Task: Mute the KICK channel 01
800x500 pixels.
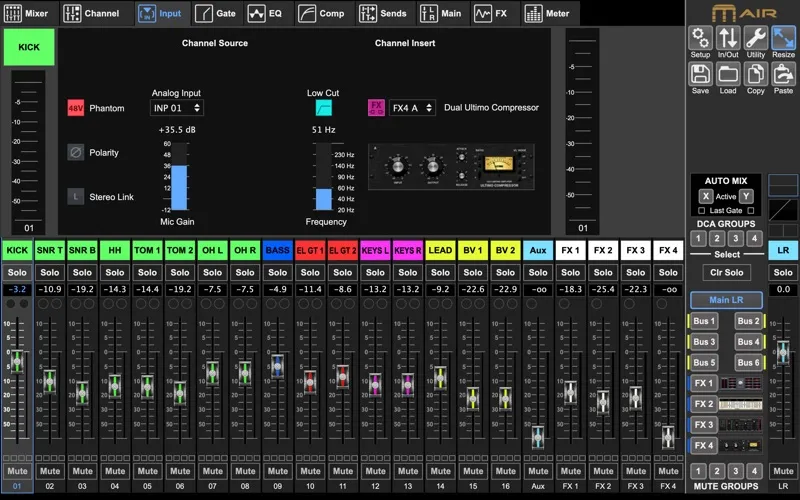Action: coord(17,471)
